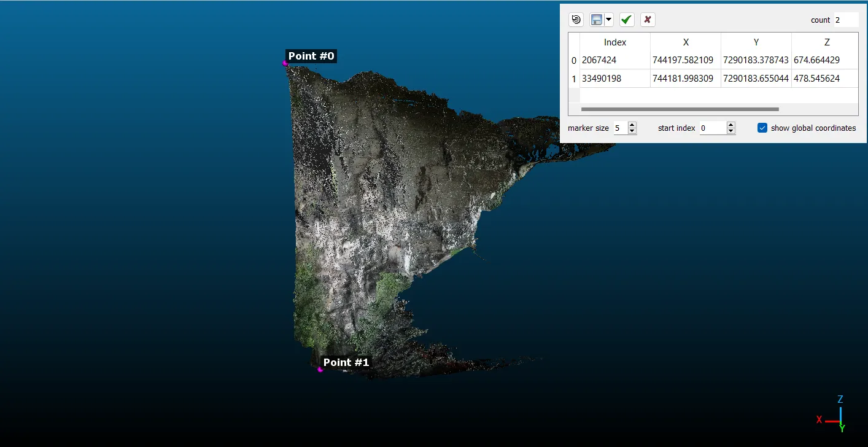Decrease start index with the down arrow
868x447 pixels.
(x=730, y=131)
